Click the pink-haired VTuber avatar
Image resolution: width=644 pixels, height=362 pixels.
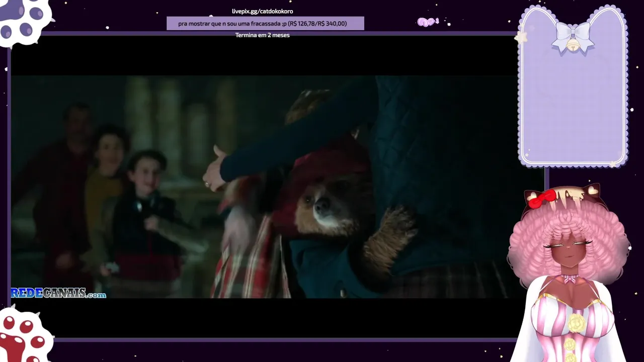click(569, 274)
